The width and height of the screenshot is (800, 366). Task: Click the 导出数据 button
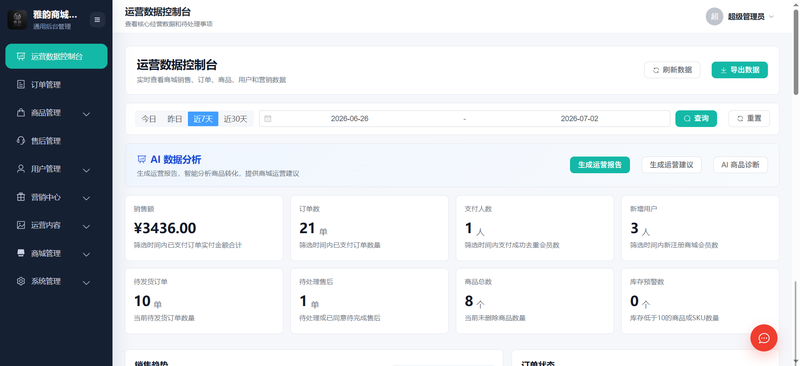tap(739, 70)
